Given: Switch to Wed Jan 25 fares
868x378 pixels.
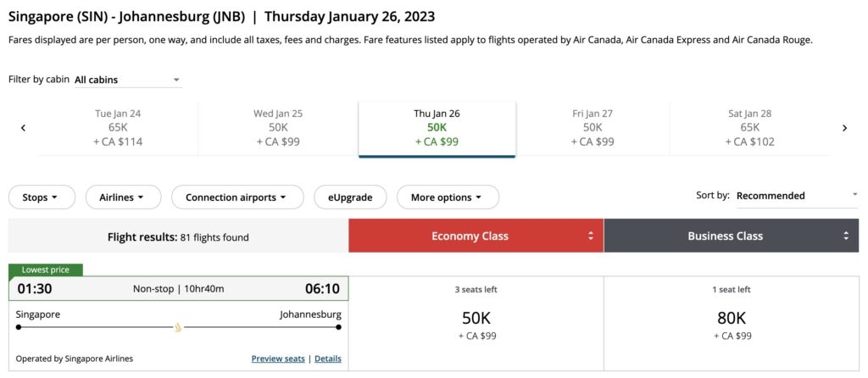Looking at the screenshot, I should [x=278, y=128].
